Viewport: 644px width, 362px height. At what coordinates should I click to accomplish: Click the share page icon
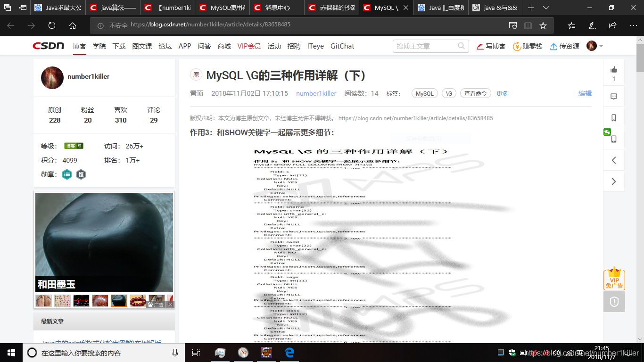[x=612, y=25]
